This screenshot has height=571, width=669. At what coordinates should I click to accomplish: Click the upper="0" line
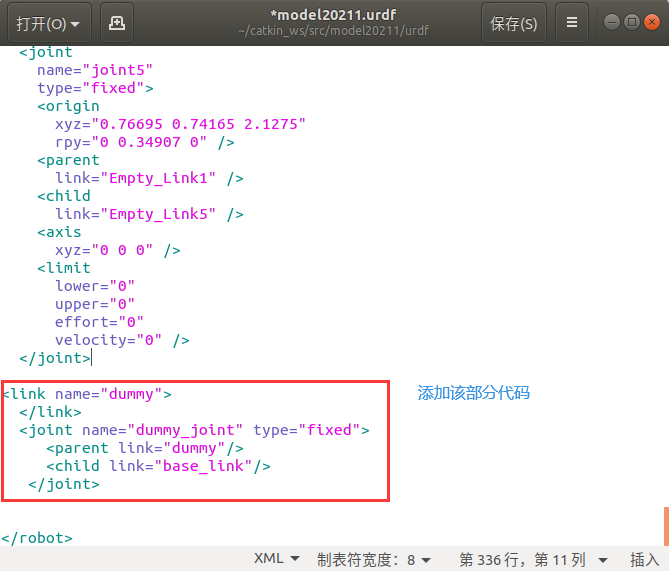coord(95,304)
